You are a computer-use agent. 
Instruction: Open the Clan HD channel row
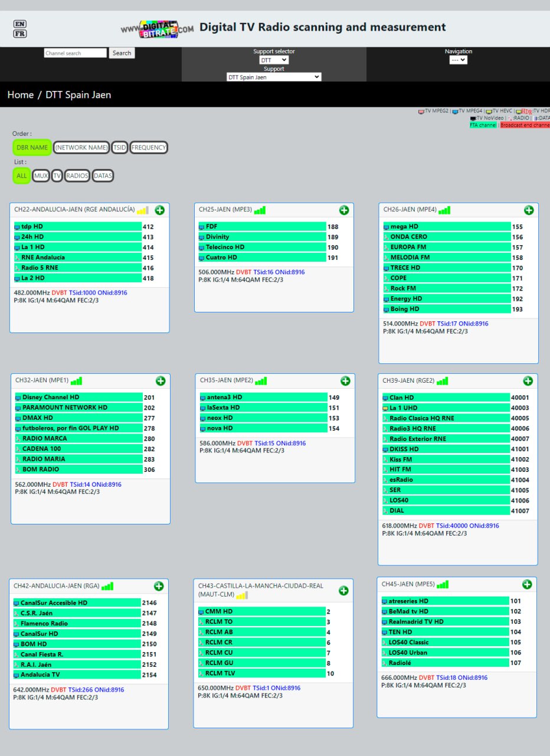(x=446, y=398)
